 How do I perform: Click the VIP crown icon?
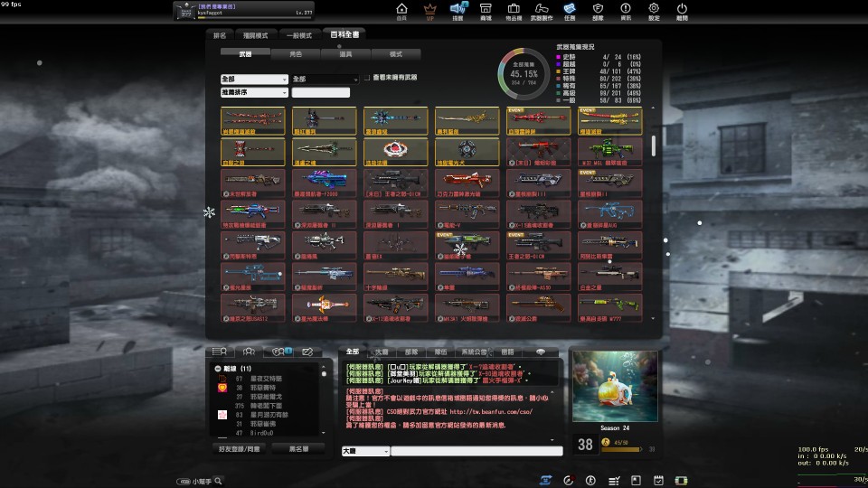tap(429, 11)
